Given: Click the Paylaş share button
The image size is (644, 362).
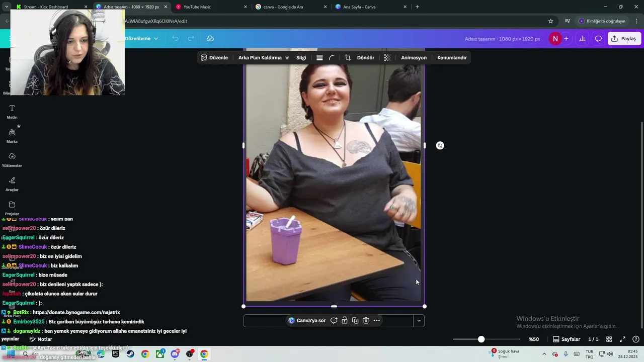Looking at the screenshot, I should click(x=624, y=39).
